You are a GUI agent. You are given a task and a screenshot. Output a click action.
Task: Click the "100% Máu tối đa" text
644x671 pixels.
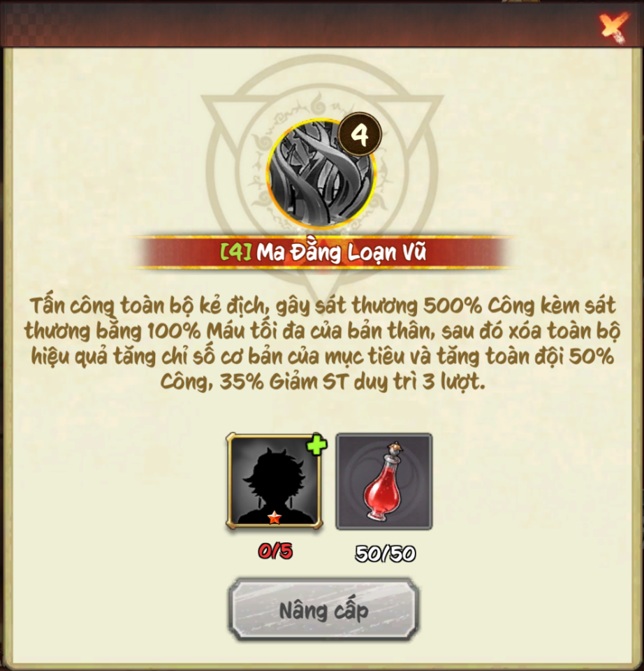(x=243, y=331)
